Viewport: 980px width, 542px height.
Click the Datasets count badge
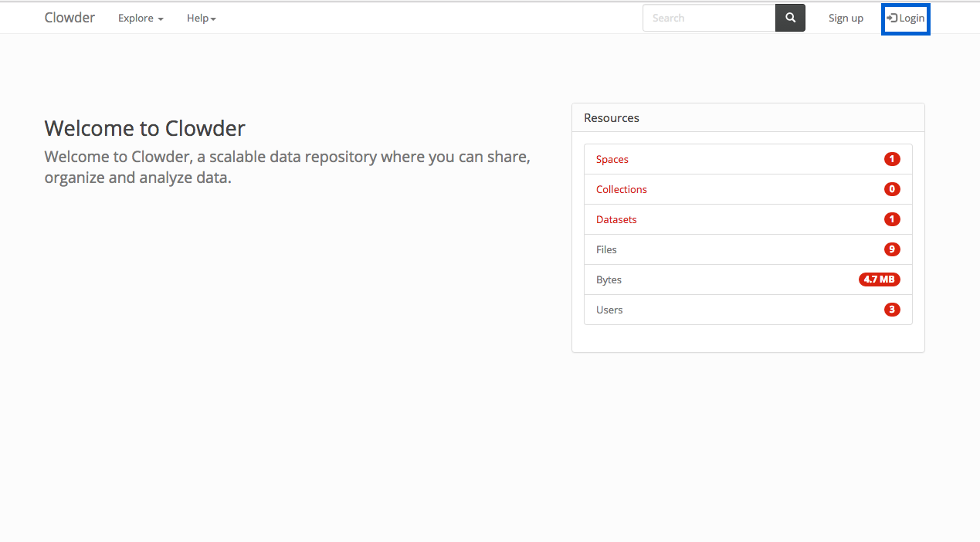[x=892, y=219]
